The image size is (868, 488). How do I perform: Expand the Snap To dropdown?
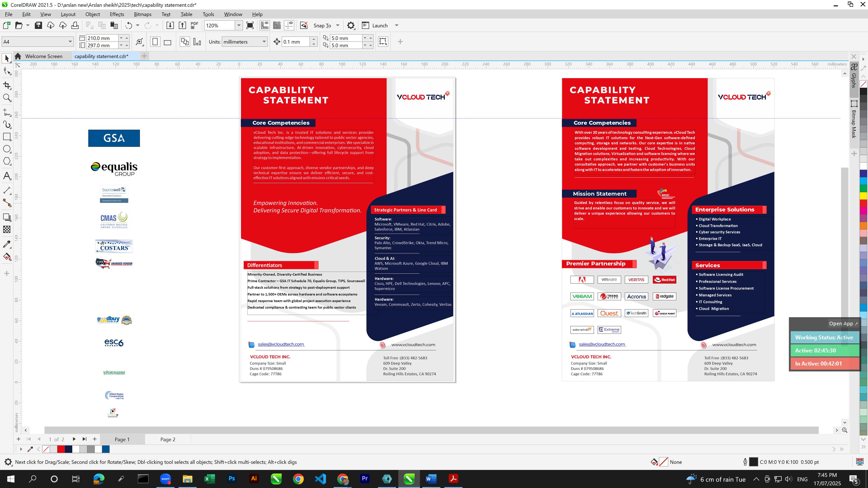(338, 26)
